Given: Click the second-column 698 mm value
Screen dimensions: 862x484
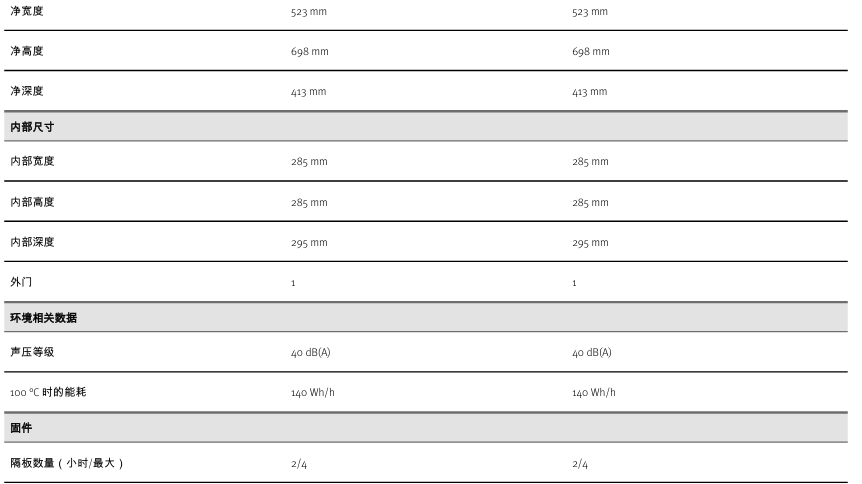Looking at the screenshot, I should [x=590, y=52].
